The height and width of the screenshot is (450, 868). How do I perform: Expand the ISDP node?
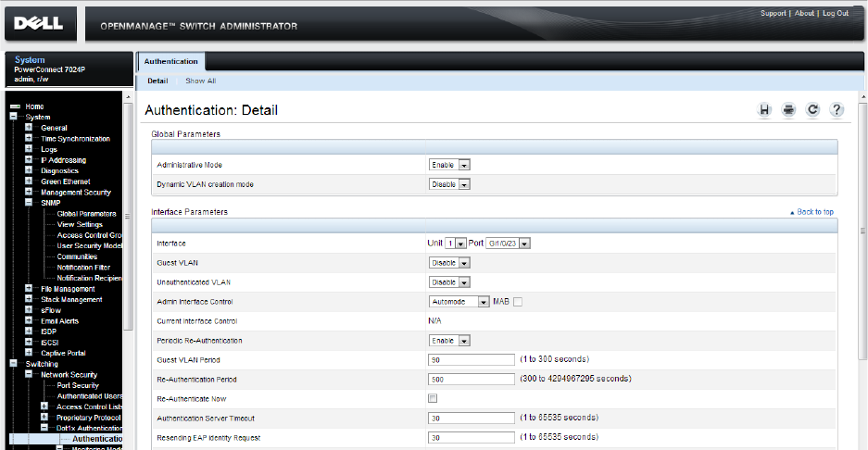tap(29, 331)
